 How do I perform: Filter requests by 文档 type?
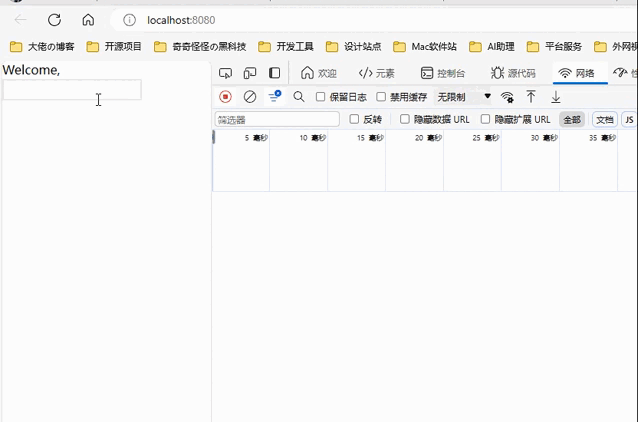[605, 120]
